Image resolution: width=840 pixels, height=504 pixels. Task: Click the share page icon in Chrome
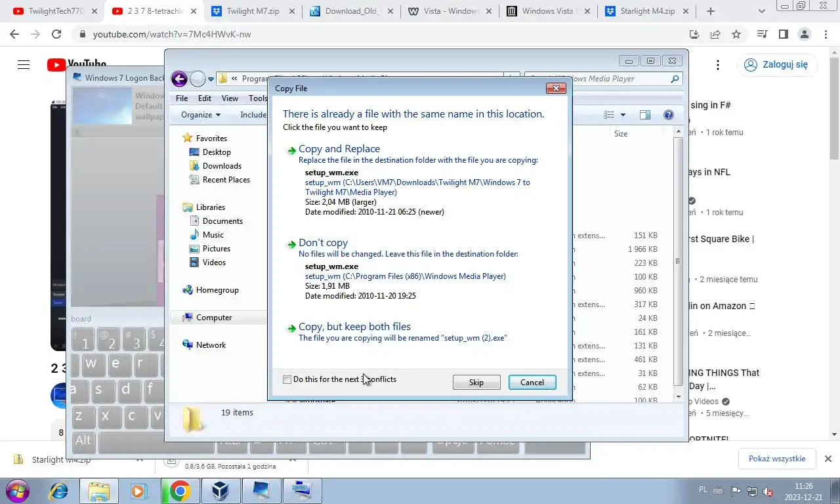coord(715,34)
